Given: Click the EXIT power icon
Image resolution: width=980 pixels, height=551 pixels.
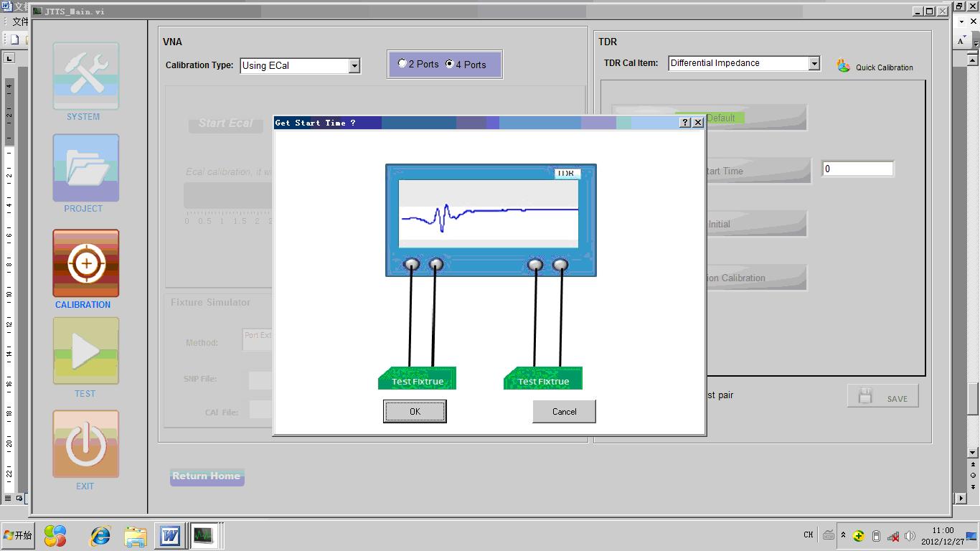Looking at the screenshot, I should pyautogui.click(x=85, y=444).
